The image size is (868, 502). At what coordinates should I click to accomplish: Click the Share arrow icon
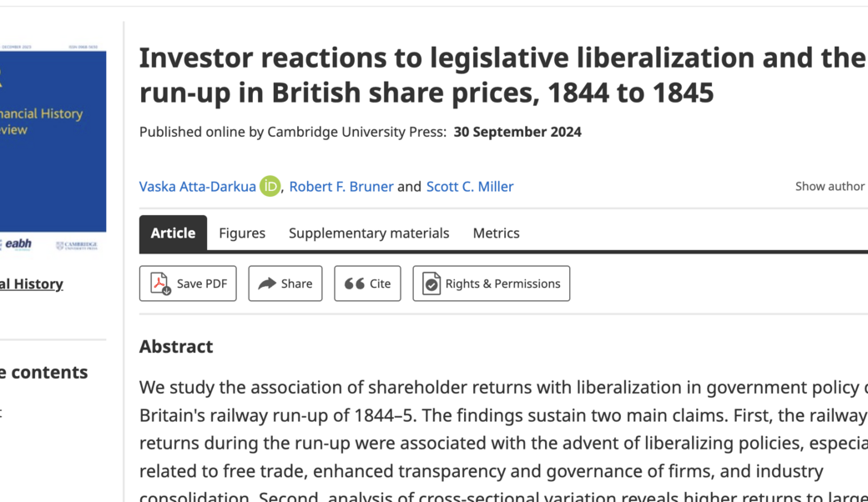pyautogui.click(x=267, y=284)
